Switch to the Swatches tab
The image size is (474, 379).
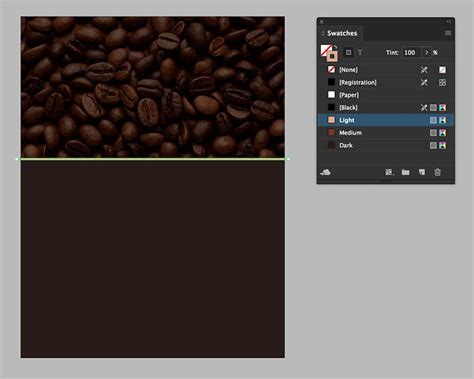pyautogui.click(x=342, y=33)
